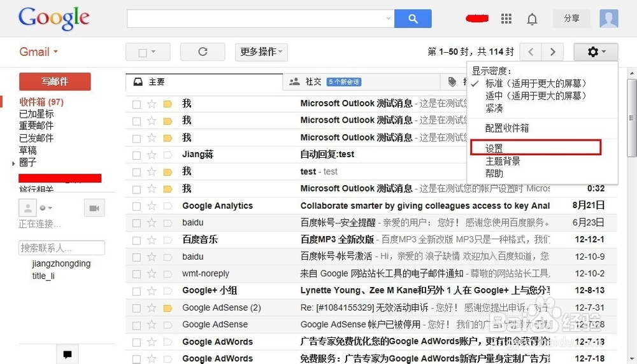The image size is (637, 364).
Task: Tick checkbox for Google+ 小组 email
Action: pyautogui.click(x=136, y=291)
